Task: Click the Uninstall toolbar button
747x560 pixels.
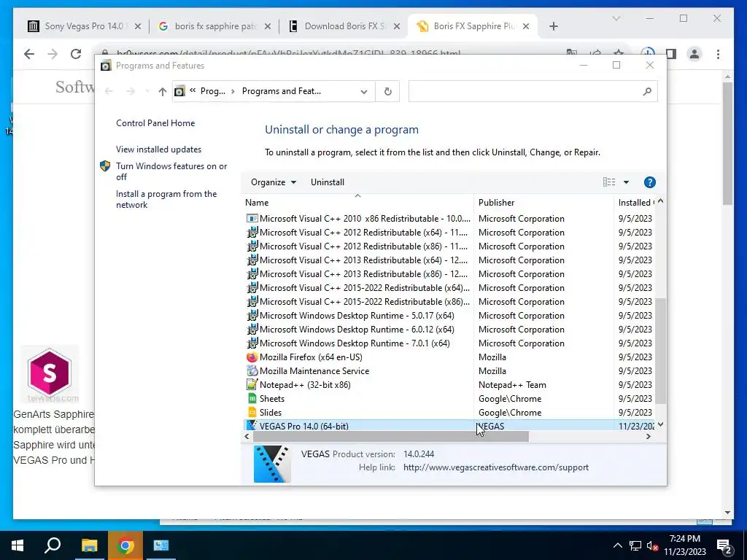Action: tap(328, 182)
